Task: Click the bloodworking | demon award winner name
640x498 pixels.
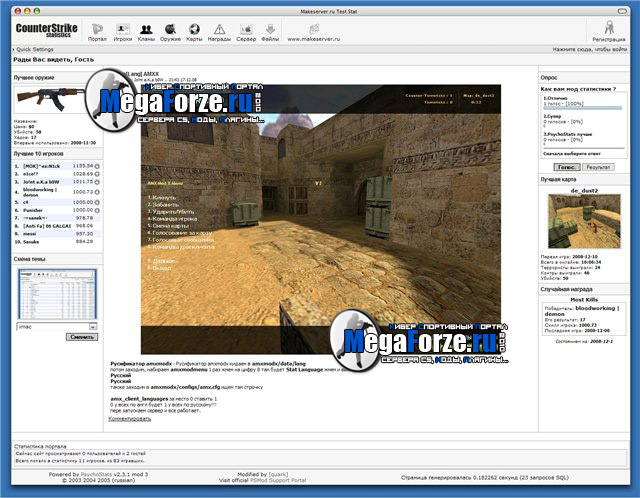Action: click(581, 311)
